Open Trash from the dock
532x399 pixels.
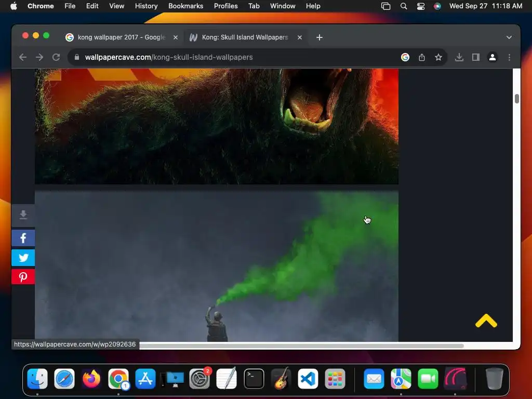pos(494,378)
